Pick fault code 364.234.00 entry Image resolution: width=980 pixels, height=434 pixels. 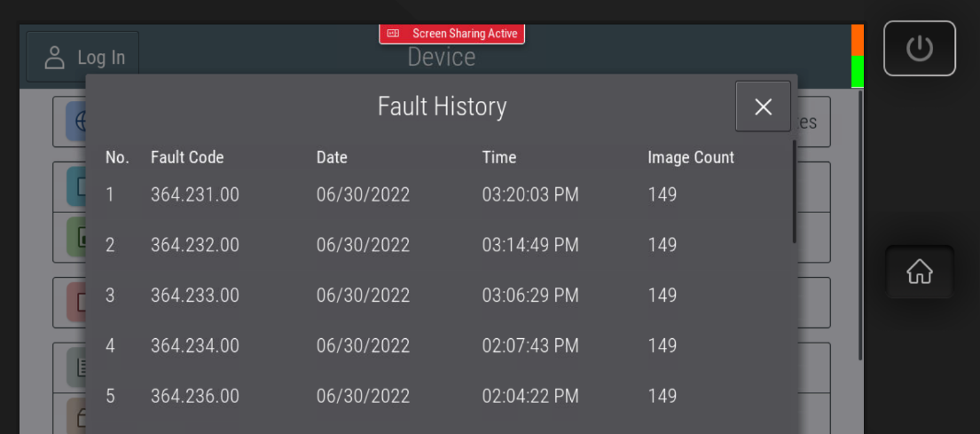(x=195, y=345)
